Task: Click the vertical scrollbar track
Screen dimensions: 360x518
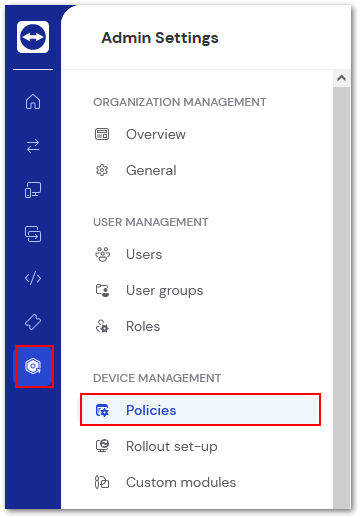Action: coord(341,298)
